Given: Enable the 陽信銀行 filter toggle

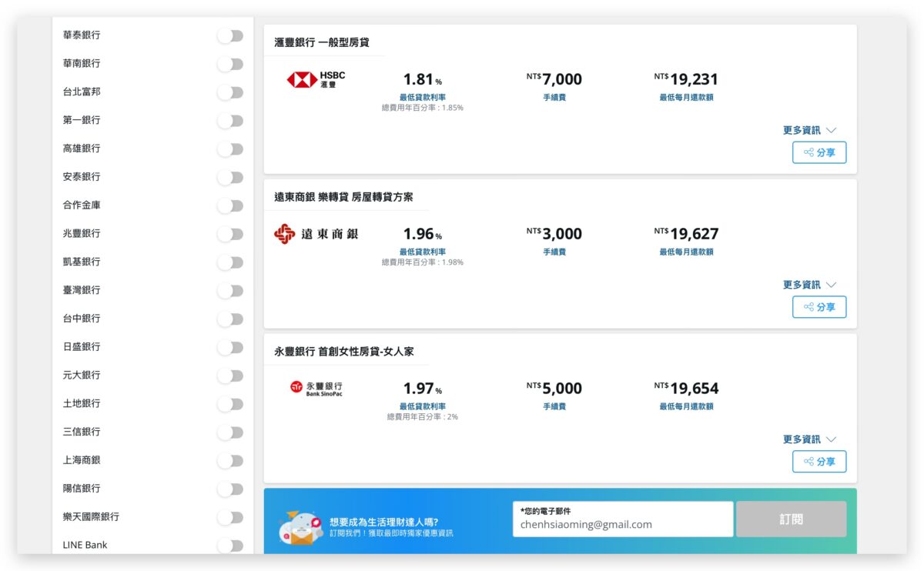Looking at the screenshot, I should coord(230,489).
